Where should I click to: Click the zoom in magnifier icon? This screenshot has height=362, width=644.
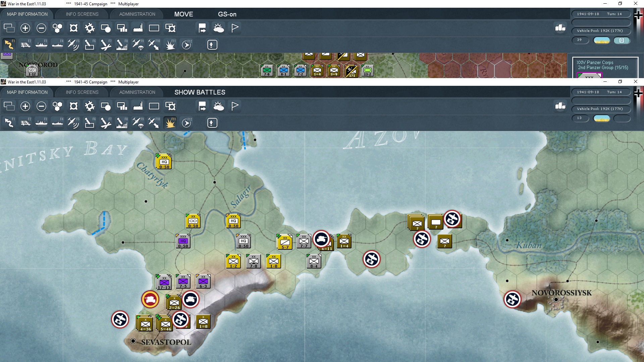click(25, 106)
